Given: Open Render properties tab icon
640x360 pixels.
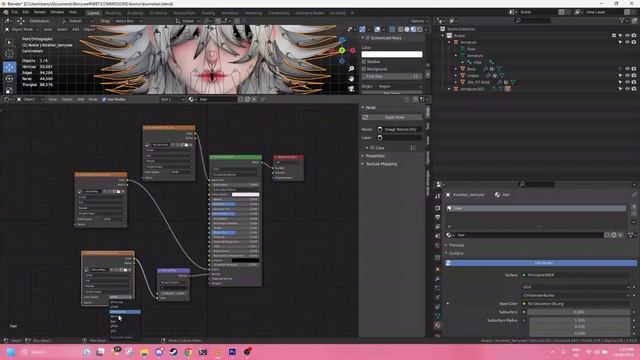Looking at the screenshot, I should coord(438,208).
